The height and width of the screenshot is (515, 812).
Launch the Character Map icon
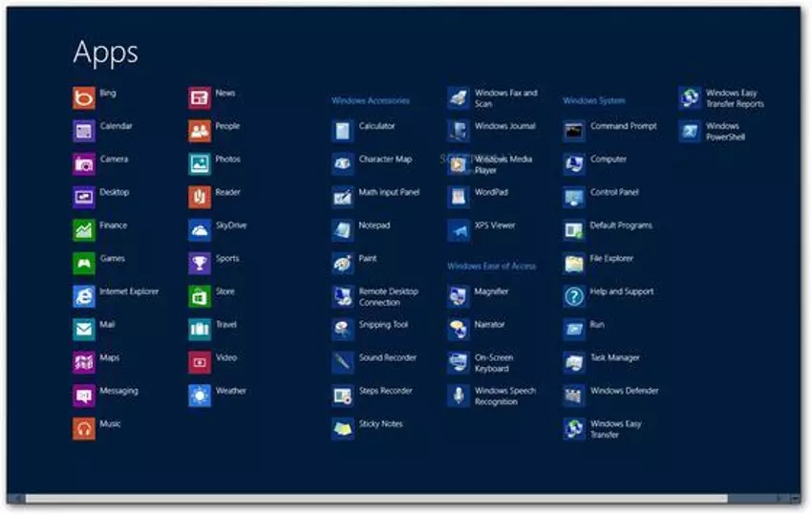click(x=343, y=164)
